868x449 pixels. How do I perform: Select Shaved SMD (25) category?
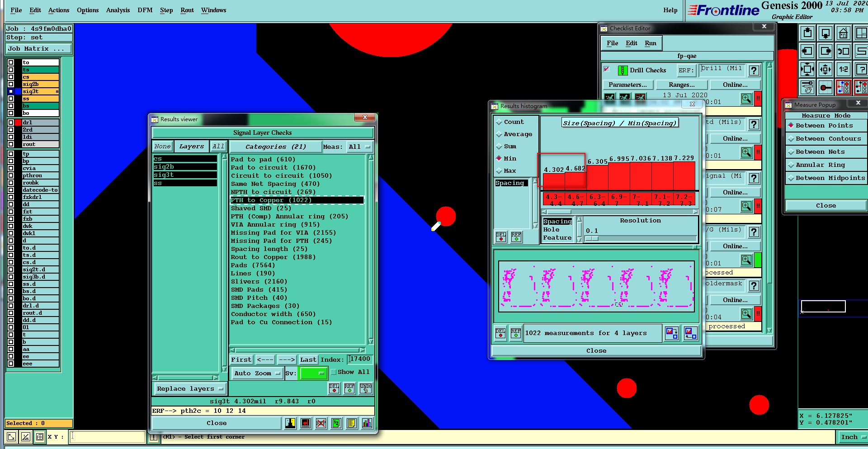coord(261,208)
